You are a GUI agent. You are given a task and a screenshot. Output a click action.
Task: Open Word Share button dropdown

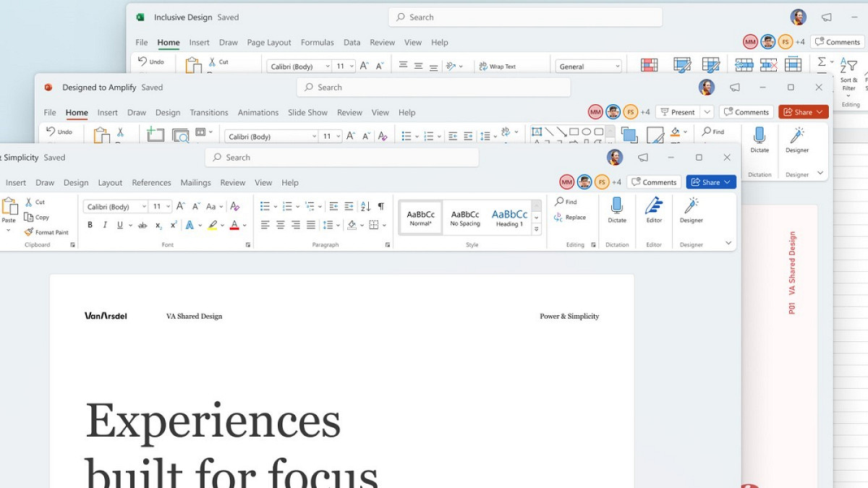pyautogui.click(x=728, y=182)
